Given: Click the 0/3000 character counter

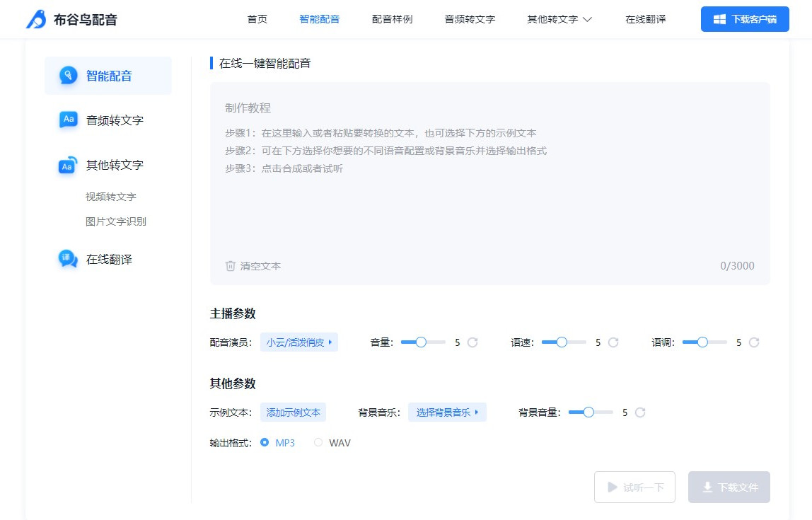Looking at the screenshot, I should pyautogui.click(x=737, y=266).
